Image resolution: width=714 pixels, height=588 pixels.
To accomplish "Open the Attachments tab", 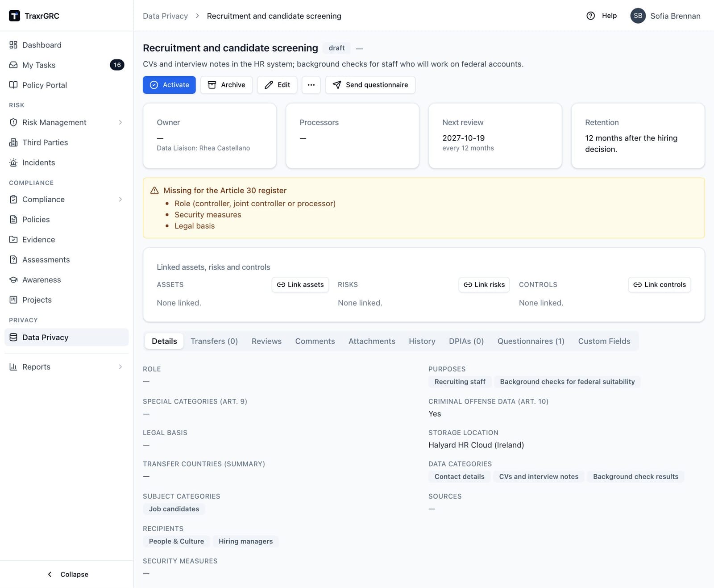I will (372, 341).
